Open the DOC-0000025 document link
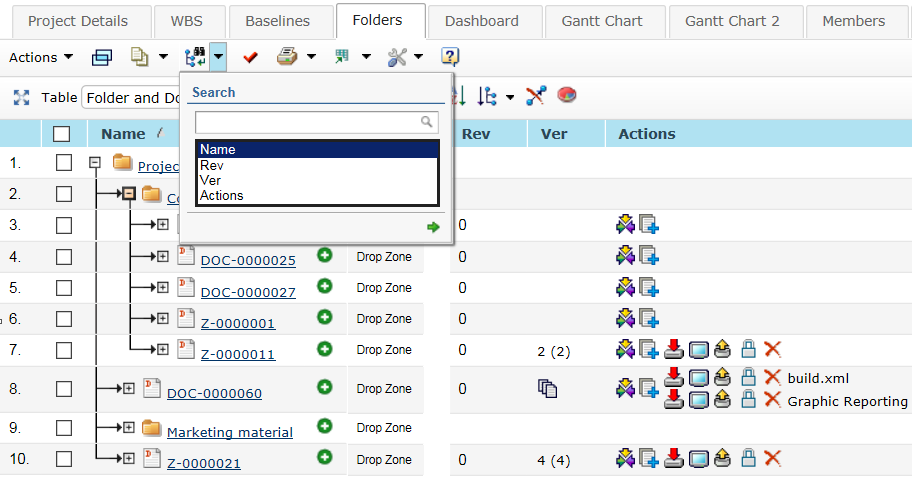The height and width of the screenshot is (481, 912). point(248,261)
